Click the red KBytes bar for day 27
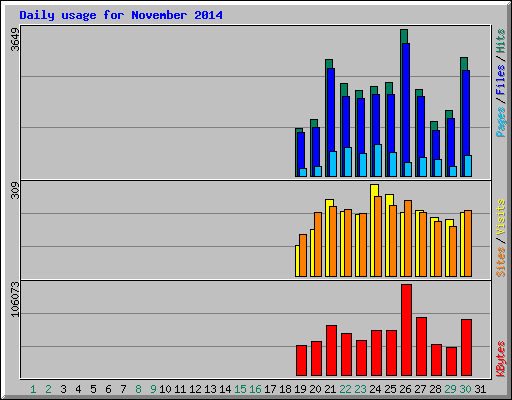The height and width of the screenshot is (400, 512). 421,347
